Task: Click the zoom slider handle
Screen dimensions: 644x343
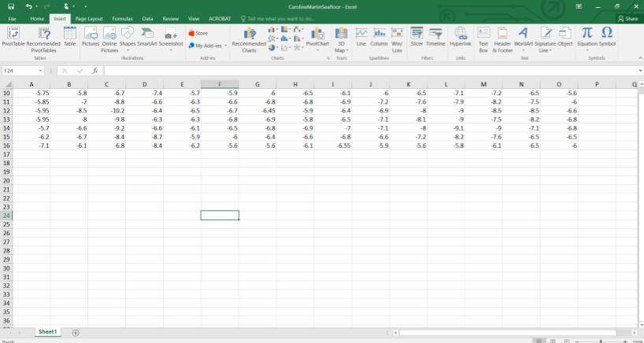Action: (x=601, y=341)
